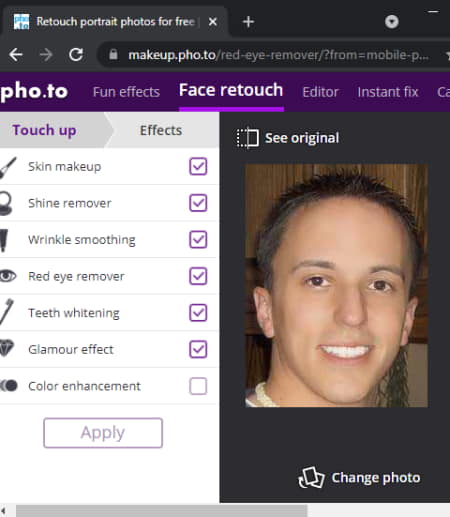Open the Instant fix menu item

[388, 92]
